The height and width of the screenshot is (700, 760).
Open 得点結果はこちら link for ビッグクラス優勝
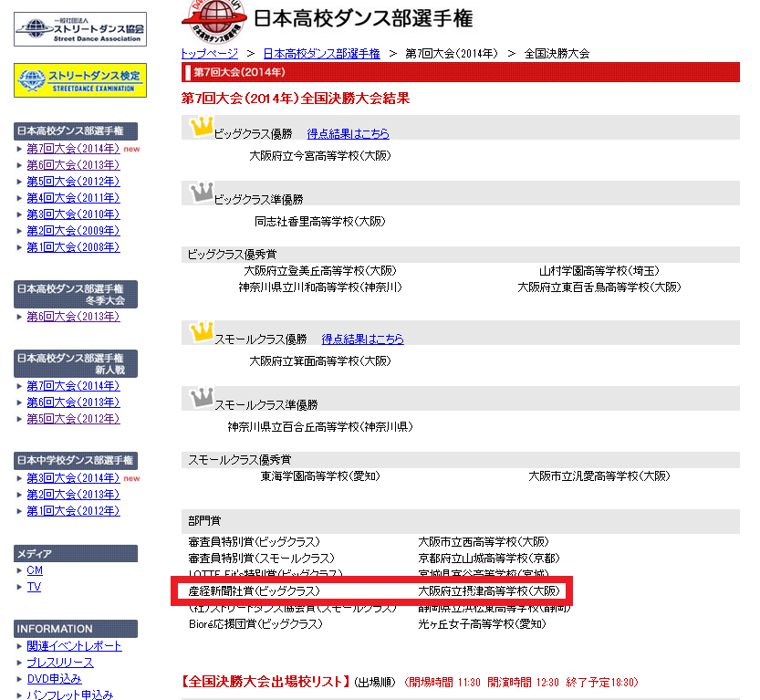(x=348, y=133)
